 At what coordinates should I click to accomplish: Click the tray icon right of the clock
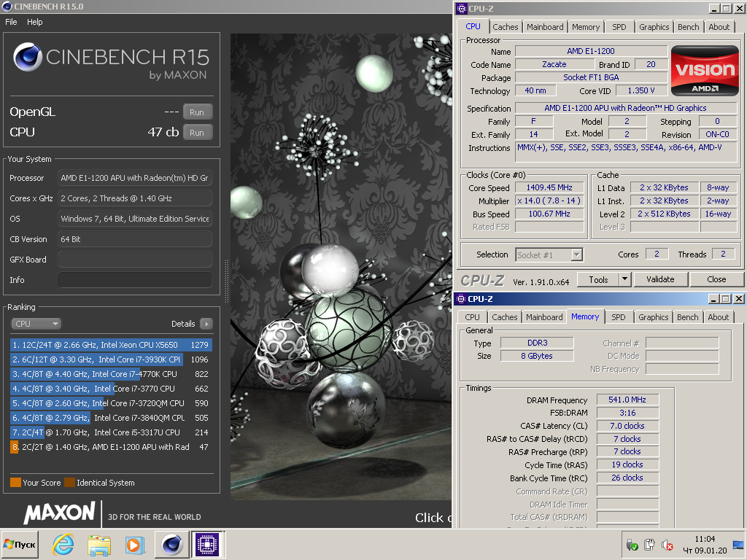pos(739,545)
